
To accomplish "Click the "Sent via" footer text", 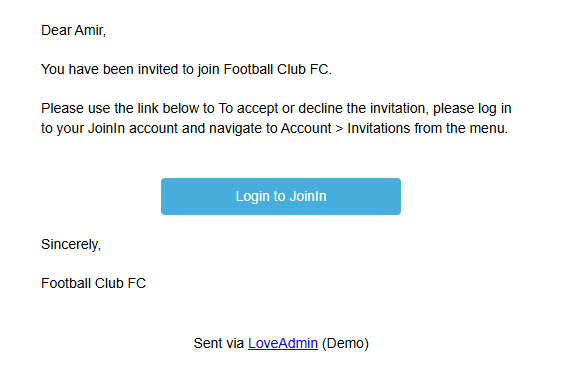I will point(219,343).
